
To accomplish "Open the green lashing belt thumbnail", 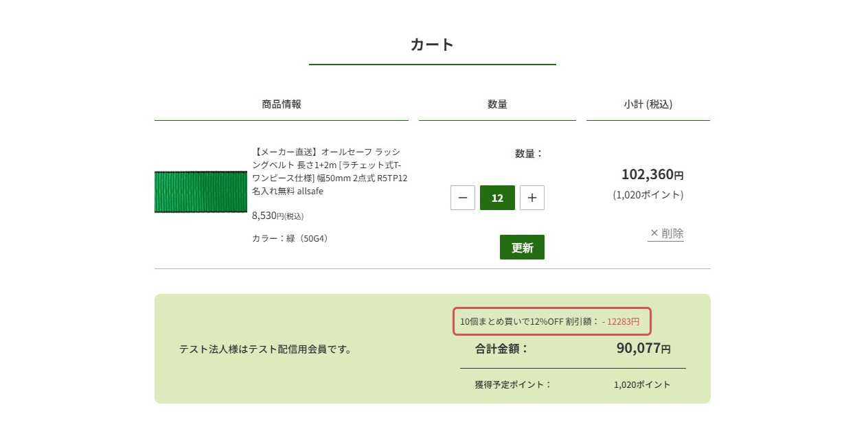I will pos(201,192).
